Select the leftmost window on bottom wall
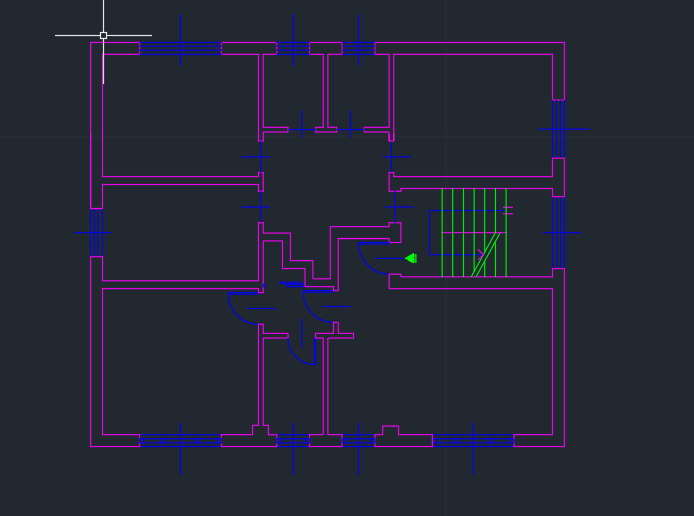 tap(180, 440)
